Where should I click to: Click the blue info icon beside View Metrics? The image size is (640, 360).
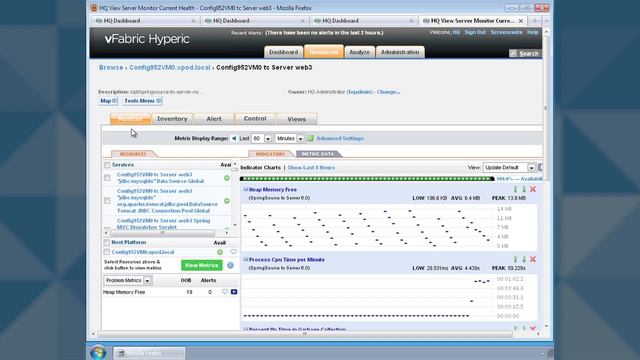pos(230,265)
